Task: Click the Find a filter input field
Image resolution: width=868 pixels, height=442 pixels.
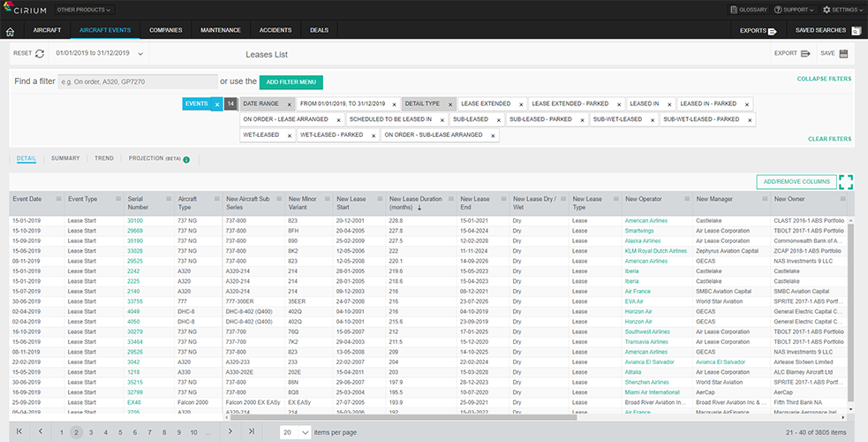Action: tap(138, 82)
